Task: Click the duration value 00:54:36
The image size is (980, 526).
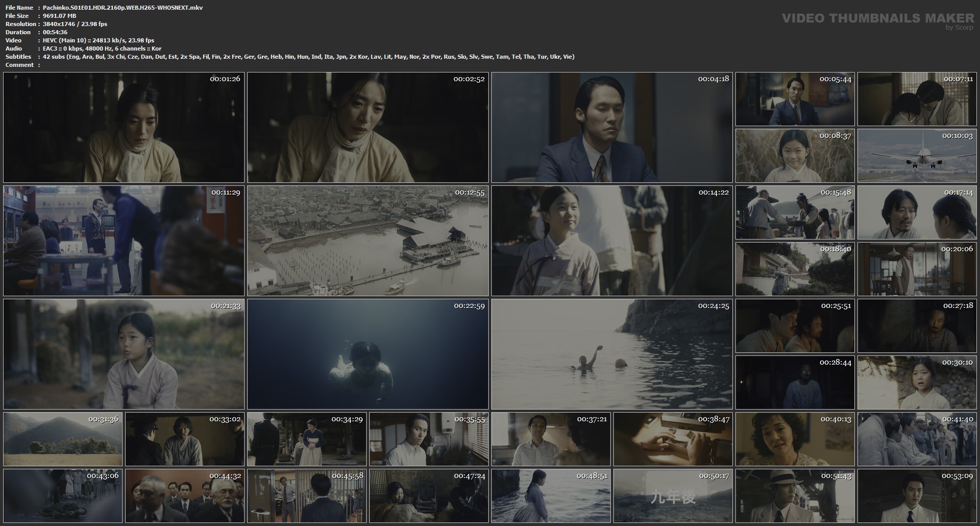Action: pyautogui.click(x=55, y=32)
